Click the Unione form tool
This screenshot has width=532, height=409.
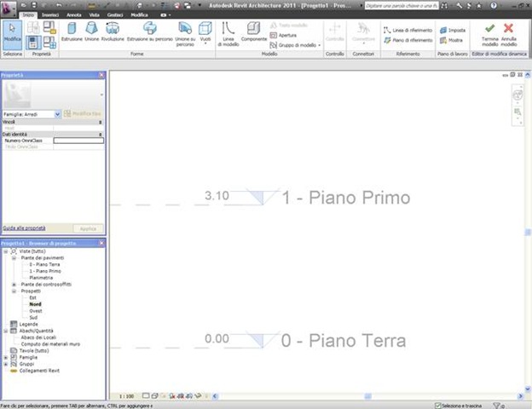(92, 33)
